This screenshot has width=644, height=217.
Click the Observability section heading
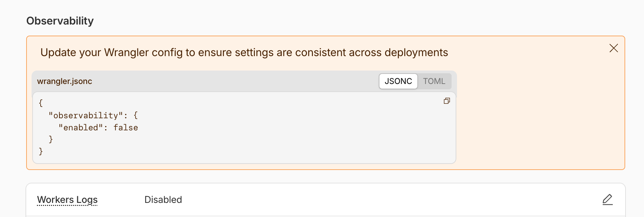[x=60, y=21]
